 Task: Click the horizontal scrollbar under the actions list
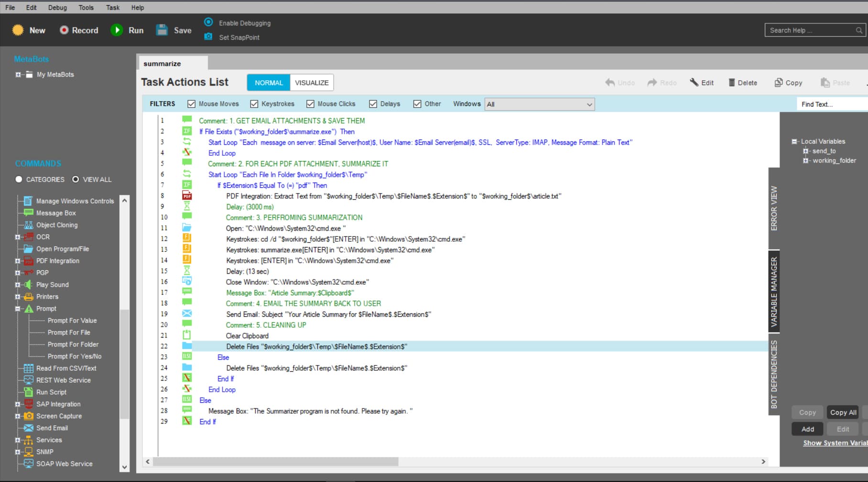[276, 461]
